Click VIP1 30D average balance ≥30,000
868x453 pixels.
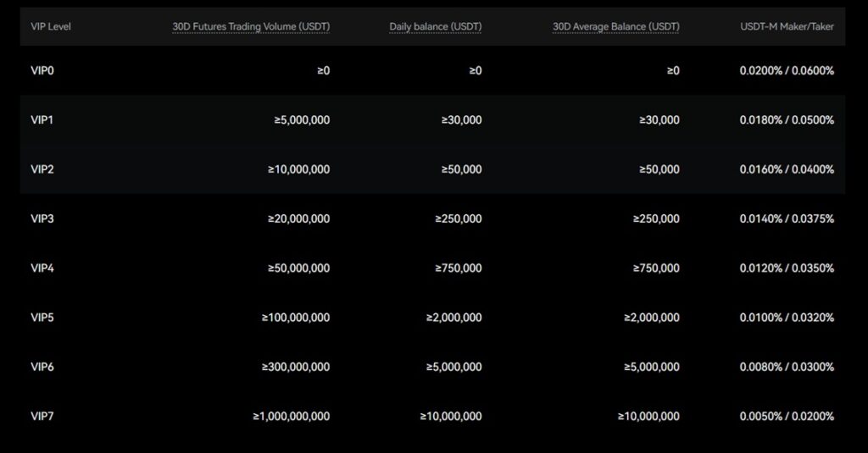click(x=659, y=120)
